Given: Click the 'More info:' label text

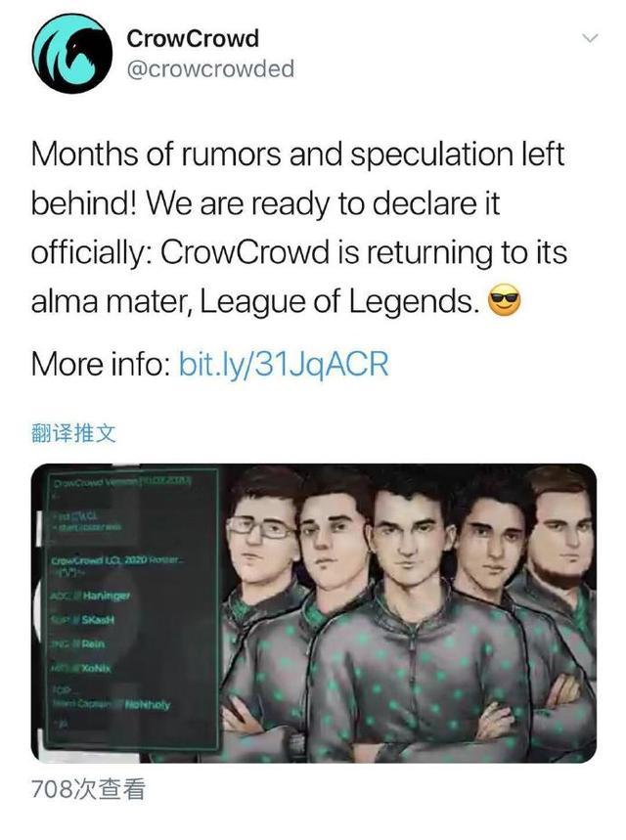Looking at the screenshot, I should pos(102,365).
